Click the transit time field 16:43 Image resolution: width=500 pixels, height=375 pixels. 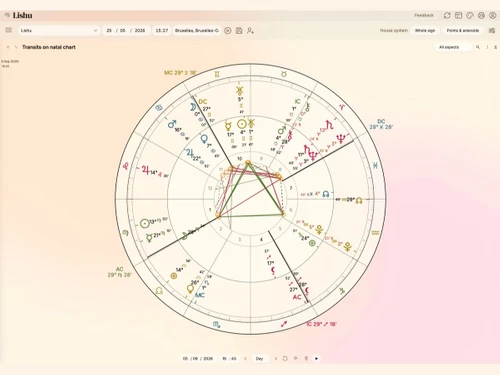coord(229,359)
